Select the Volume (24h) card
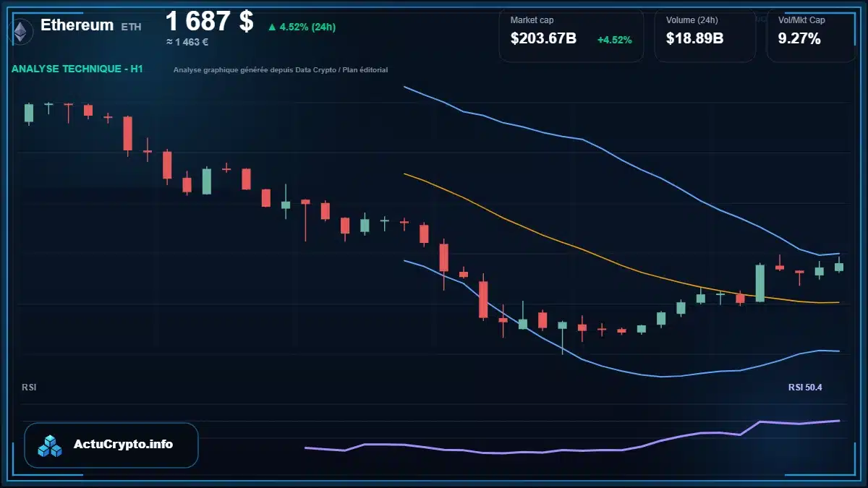The image size is (868, 488). tap(705, 35)
